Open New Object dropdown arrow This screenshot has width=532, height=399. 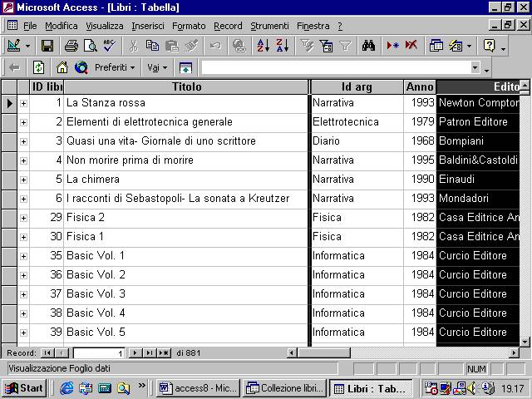pyautogui.click(x=469, y=46)
